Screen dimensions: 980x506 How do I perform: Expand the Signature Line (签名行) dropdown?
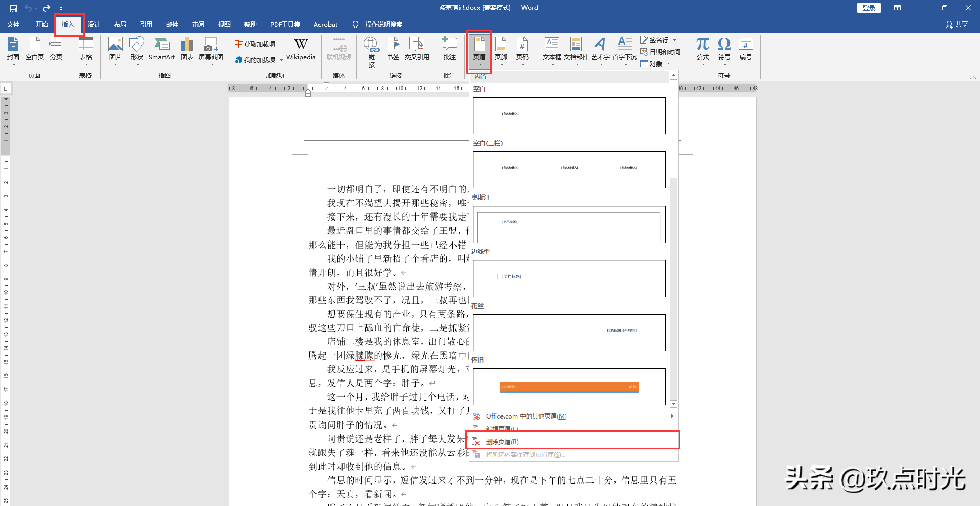coord(675,40)
